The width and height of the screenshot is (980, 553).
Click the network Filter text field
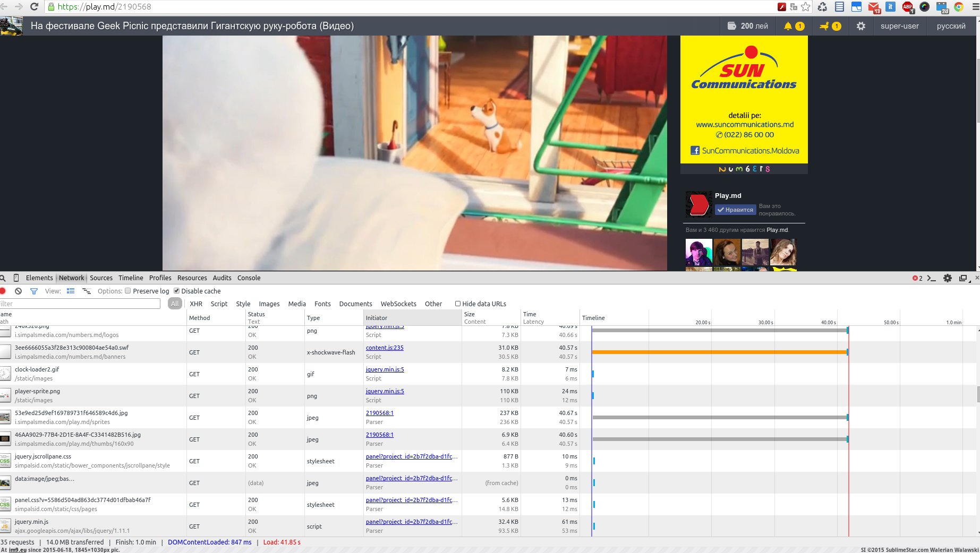coord(81,304)
